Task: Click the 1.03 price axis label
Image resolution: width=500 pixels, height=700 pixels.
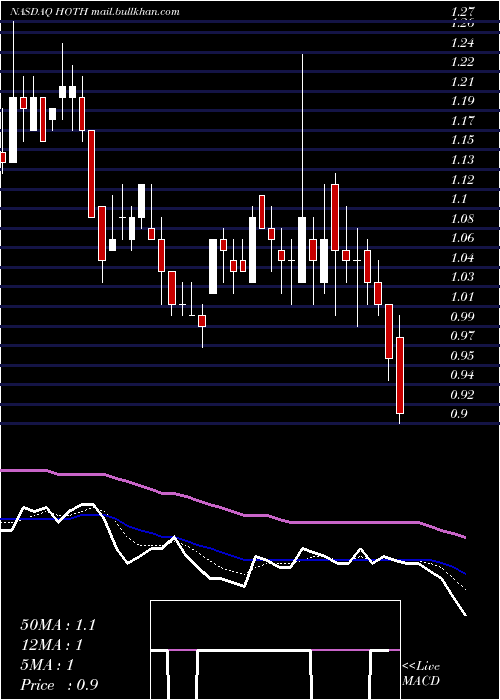Action: 462,277
